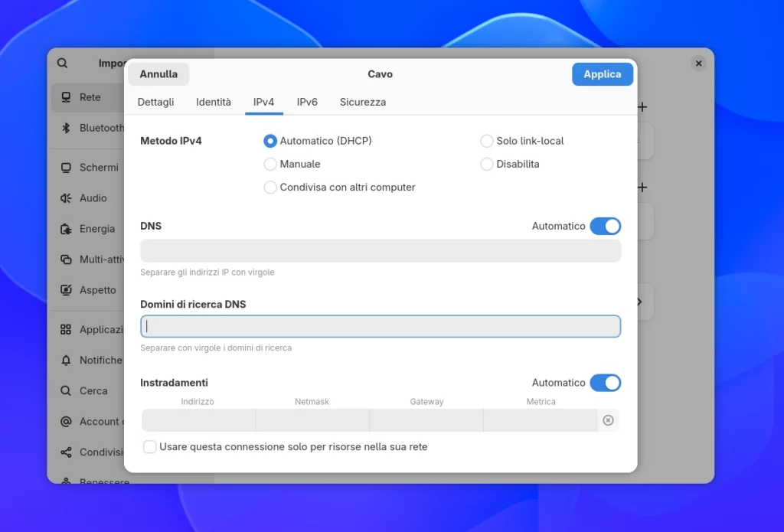Screen dimensions: 784x532
Task: Click the DNS addresses input field
Action: coord(381,250)
